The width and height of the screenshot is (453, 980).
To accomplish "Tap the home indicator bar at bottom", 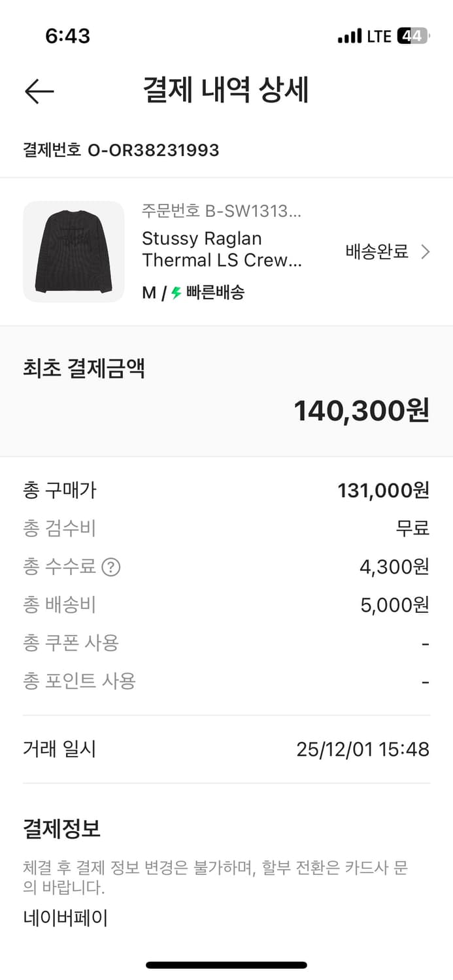I will [x=226, y=964].
